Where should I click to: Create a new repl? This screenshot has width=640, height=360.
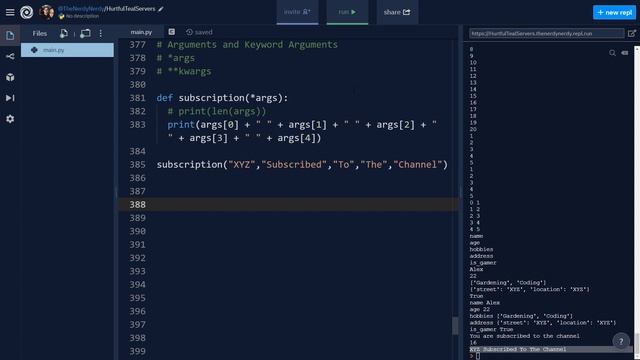[x=614, y=12]
